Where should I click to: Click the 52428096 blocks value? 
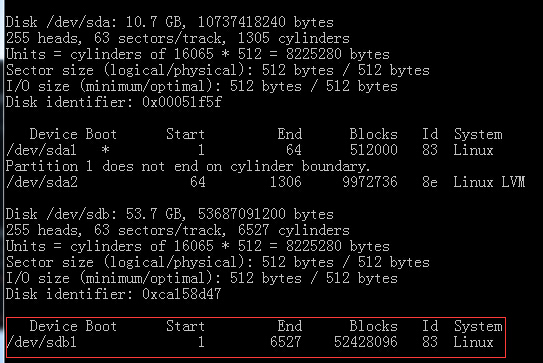(x=366, y=342)
